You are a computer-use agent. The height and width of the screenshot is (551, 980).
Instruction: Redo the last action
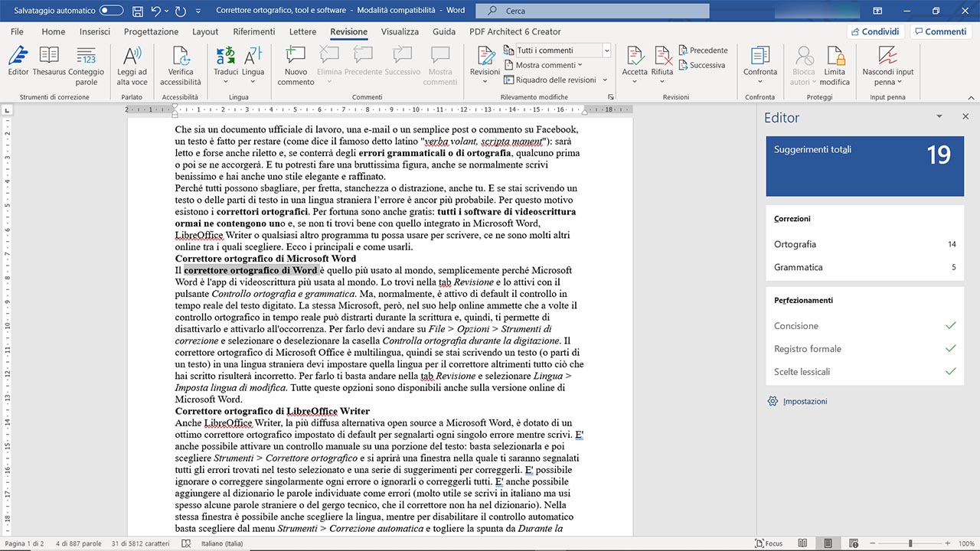(x=181, y=11)
